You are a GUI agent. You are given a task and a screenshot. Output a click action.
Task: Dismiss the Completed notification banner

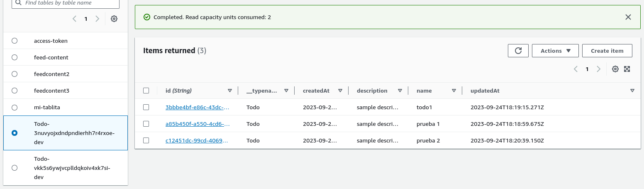pos(628,17)
